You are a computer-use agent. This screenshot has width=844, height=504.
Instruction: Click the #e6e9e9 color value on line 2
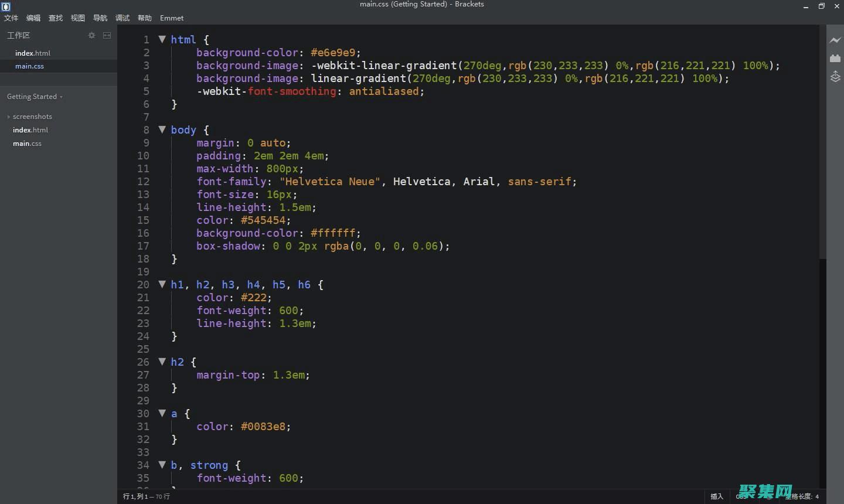[333, 53]
